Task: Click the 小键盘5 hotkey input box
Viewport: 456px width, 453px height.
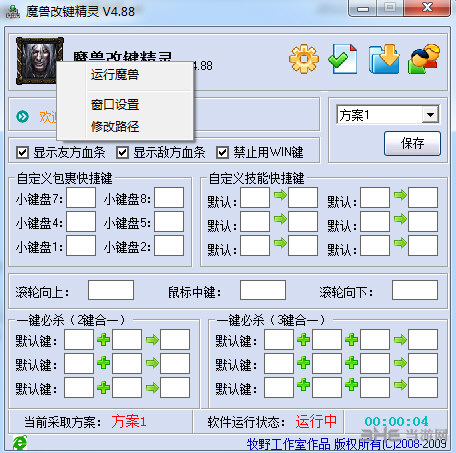Action: [x=169, y=221]
